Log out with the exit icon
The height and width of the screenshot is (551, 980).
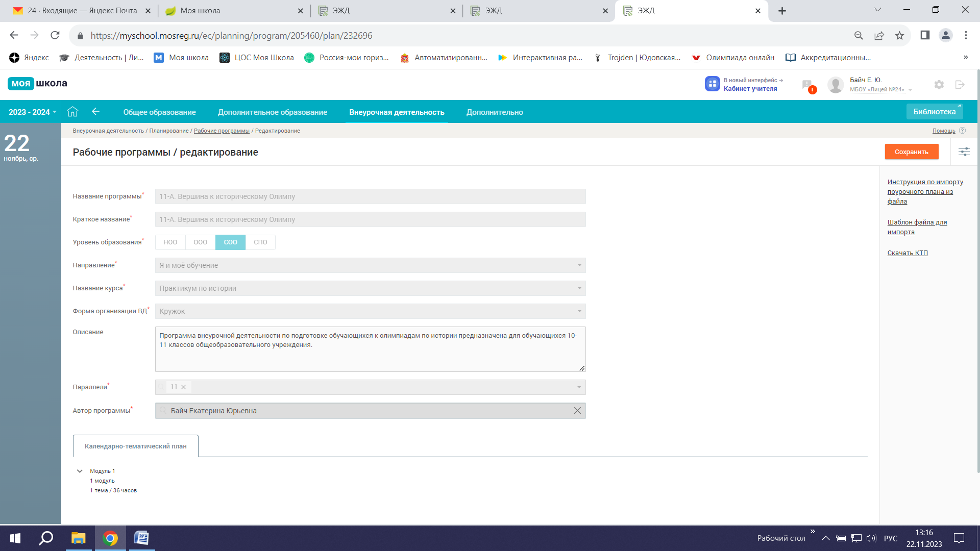point(960,85)
